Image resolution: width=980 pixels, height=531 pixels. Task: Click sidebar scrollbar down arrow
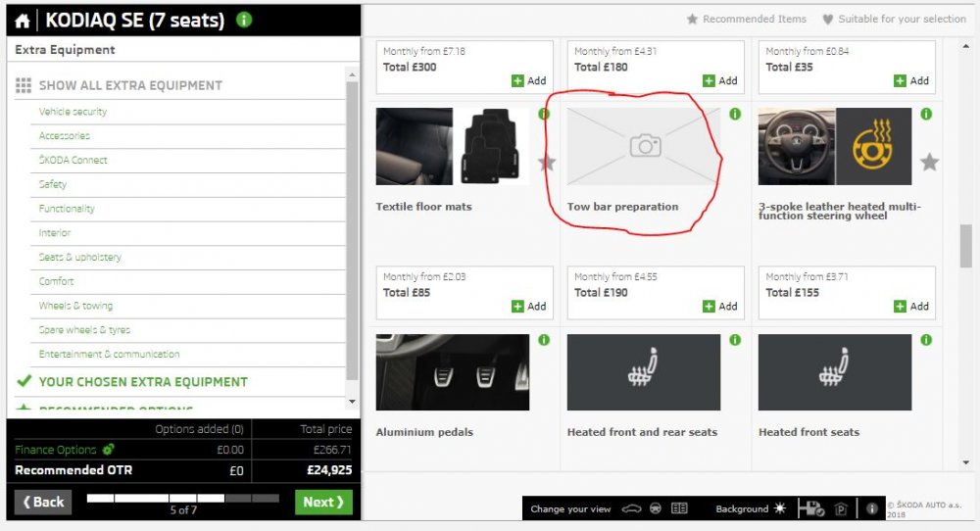pyautogui.click(x=352, y=402)
